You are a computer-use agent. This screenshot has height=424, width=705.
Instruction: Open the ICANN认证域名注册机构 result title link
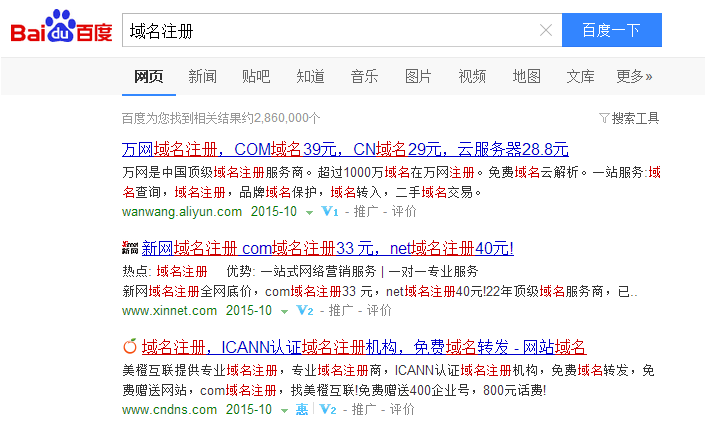point(364,347)
